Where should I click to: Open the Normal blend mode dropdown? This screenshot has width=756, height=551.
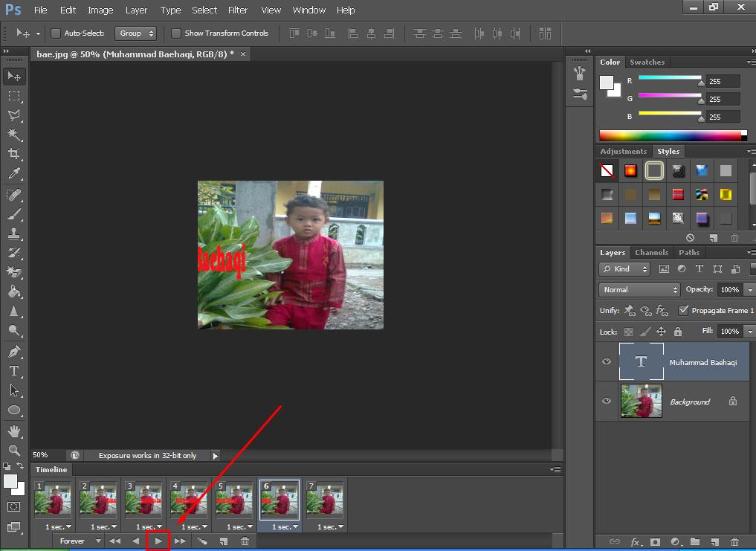(x=639, y=290)
